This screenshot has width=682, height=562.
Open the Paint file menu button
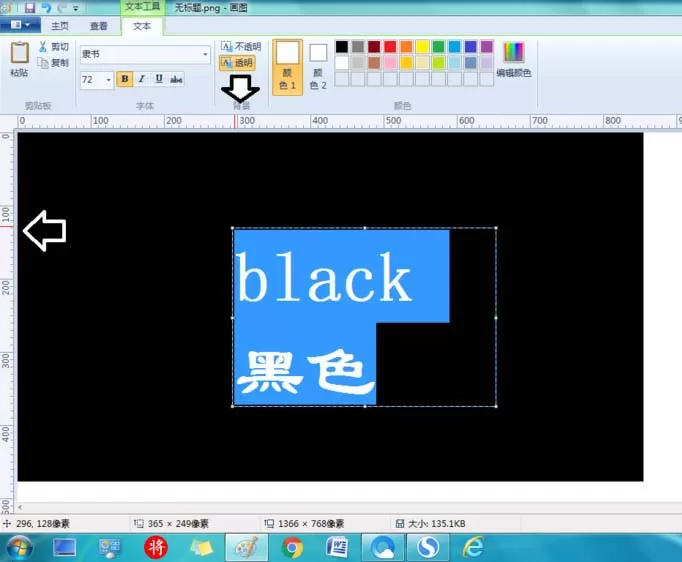pos(20,25)
